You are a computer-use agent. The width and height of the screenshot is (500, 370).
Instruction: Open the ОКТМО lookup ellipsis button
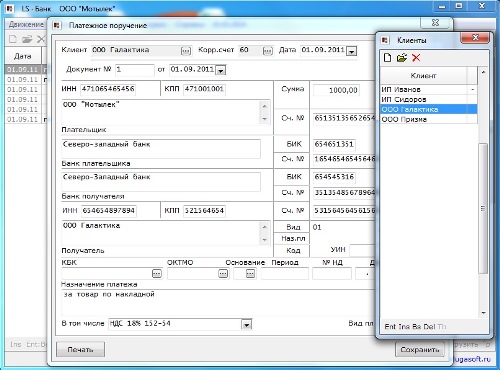click(223, 274)
